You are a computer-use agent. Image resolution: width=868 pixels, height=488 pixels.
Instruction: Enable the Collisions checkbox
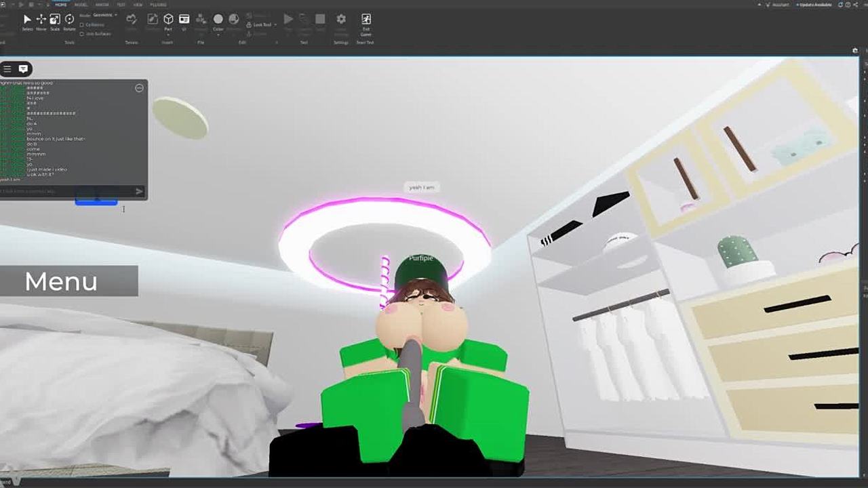tap(82, 24)
